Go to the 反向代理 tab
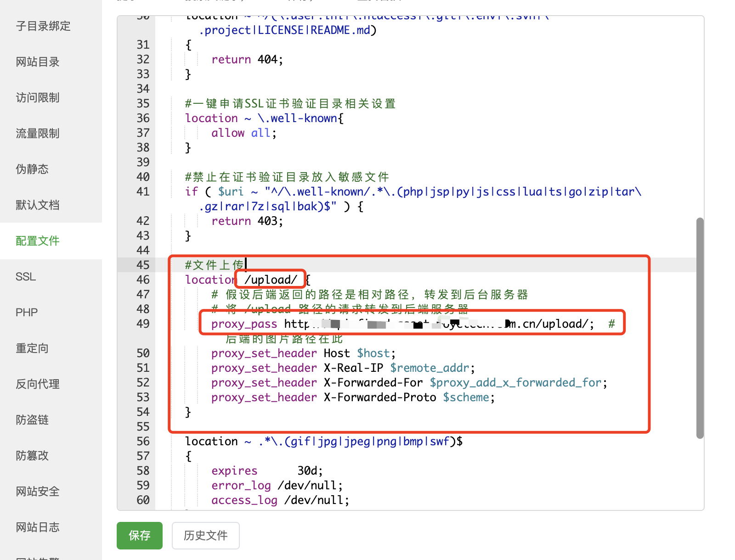The width and height of the screenshot is (735, 560). coord(38,384)
